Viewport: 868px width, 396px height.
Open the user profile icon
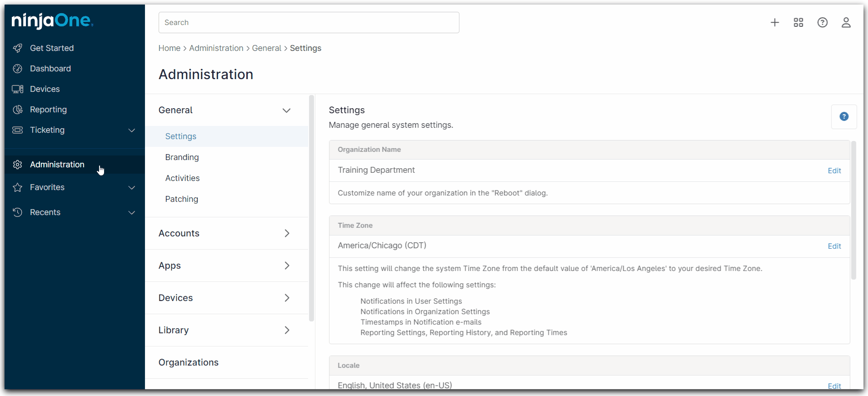tap(846, 23)
